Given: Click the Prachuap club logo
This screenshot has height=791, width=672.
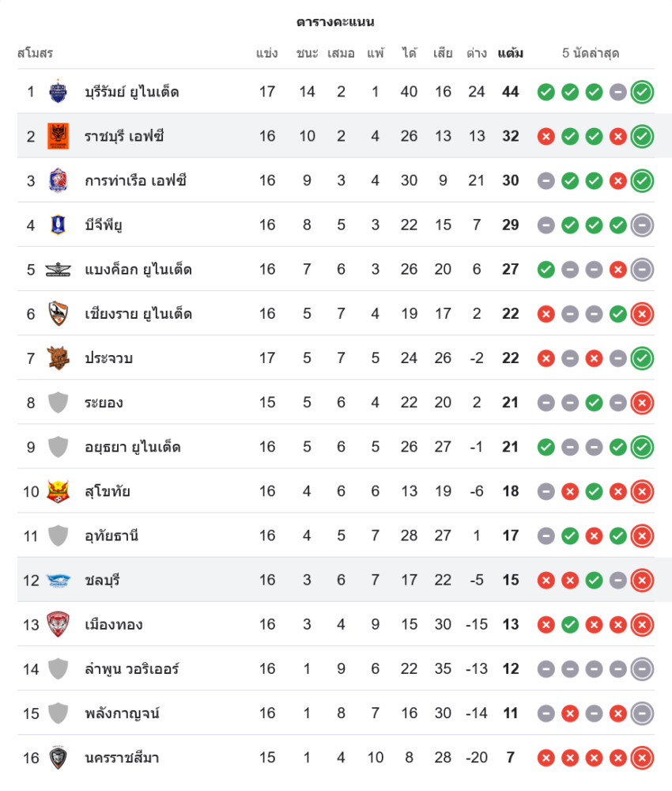Looking at the screenshot, I should 59,358.
